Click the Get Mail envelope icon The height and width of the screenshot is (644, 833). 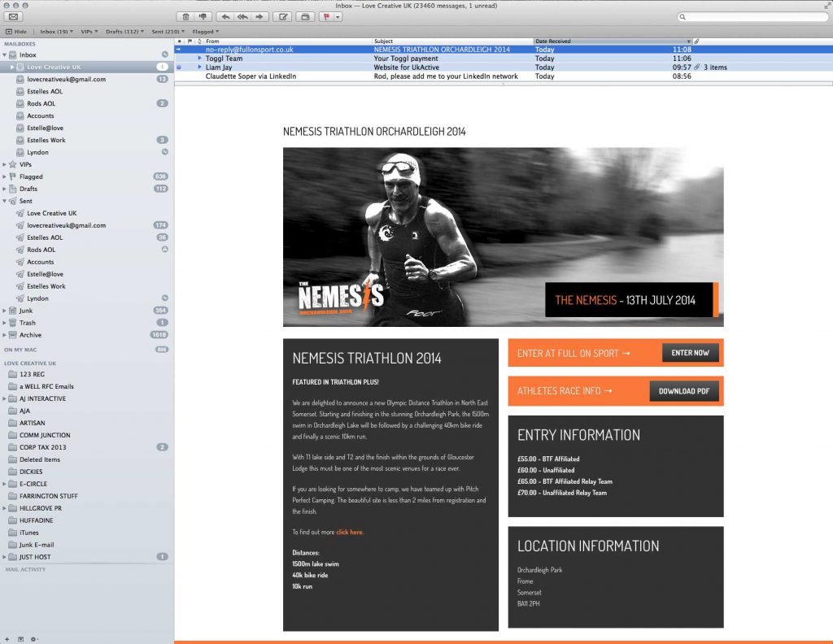[14, 16]
